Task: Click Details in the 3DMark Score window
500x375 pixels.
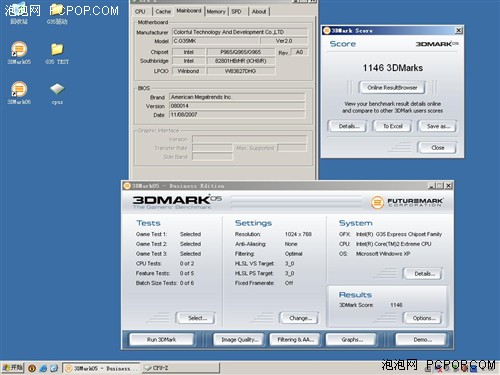Action: [x=349, y=126]
